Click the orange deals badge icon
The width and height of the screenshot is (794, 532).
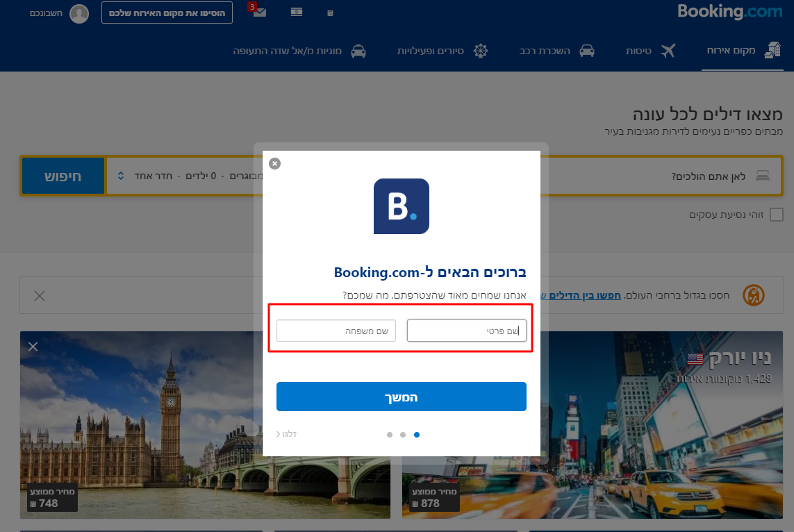754,295
